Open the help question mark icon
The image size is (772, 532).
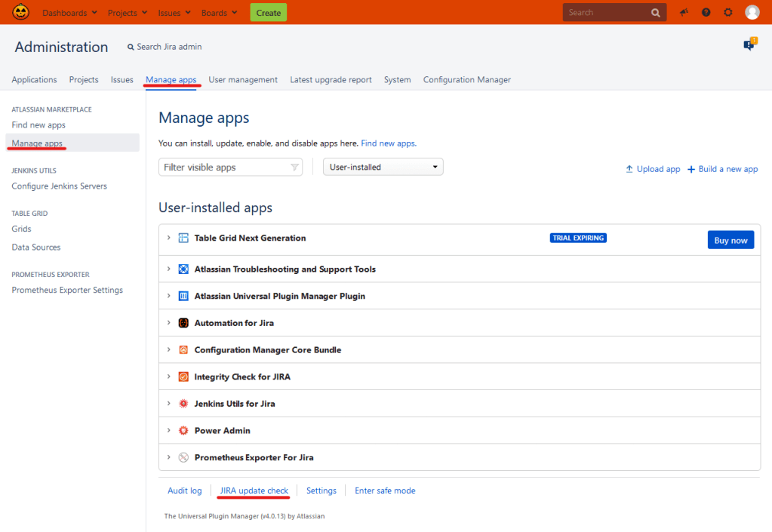coord(706,13)
